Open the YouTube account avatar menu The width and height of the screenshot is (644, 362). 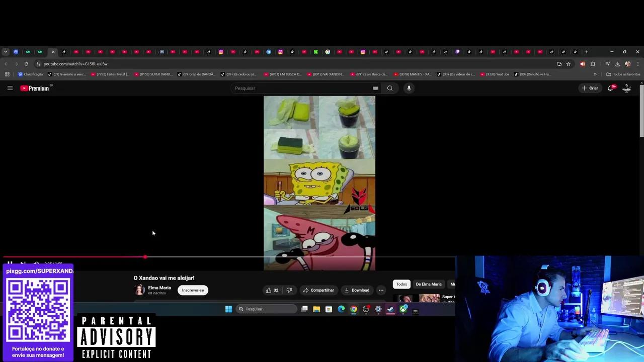click(627, 88)
